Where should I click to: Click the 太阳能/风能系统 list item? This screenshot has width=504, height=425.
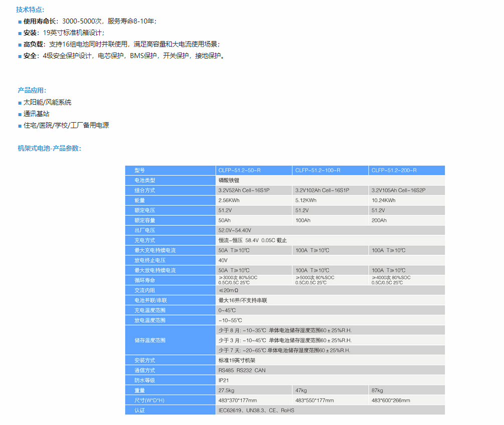point(47,102)
